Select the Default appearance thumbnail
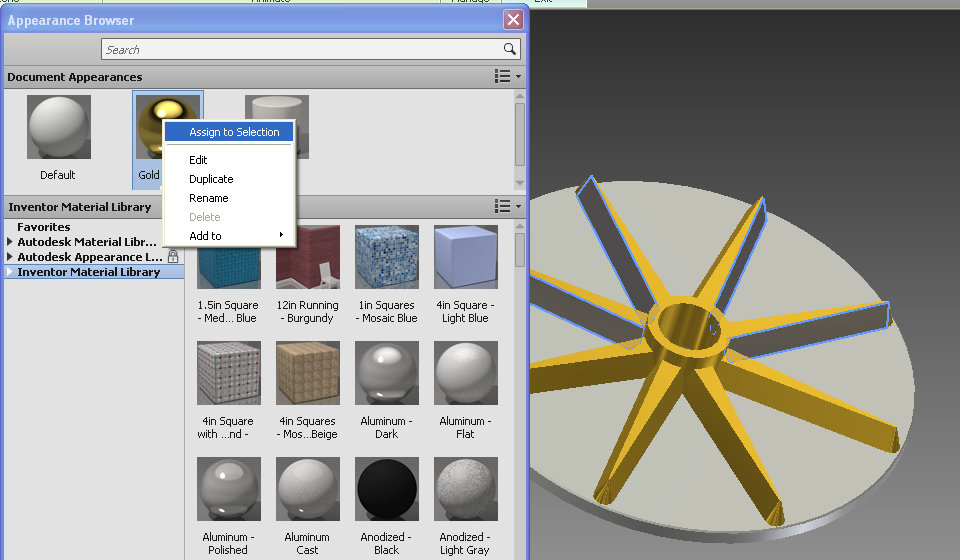This screenshot has height=560, width=960. point(59,127)
